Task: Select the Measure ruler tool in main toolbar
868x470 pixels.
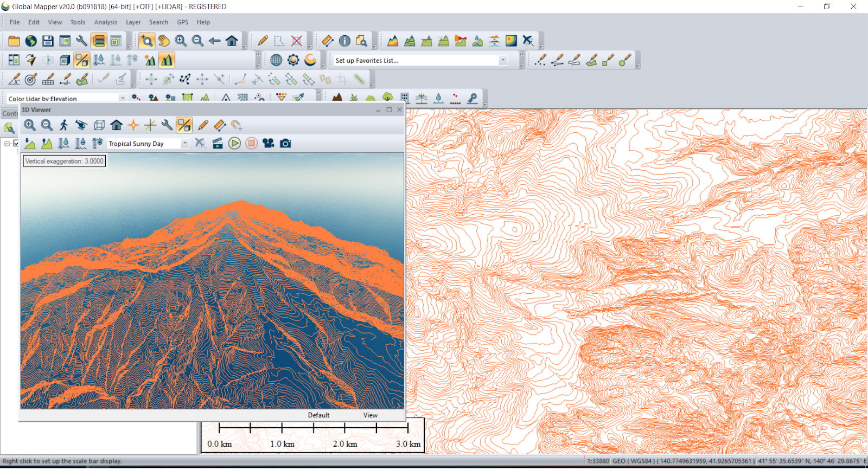Action: tap(327, 41)
